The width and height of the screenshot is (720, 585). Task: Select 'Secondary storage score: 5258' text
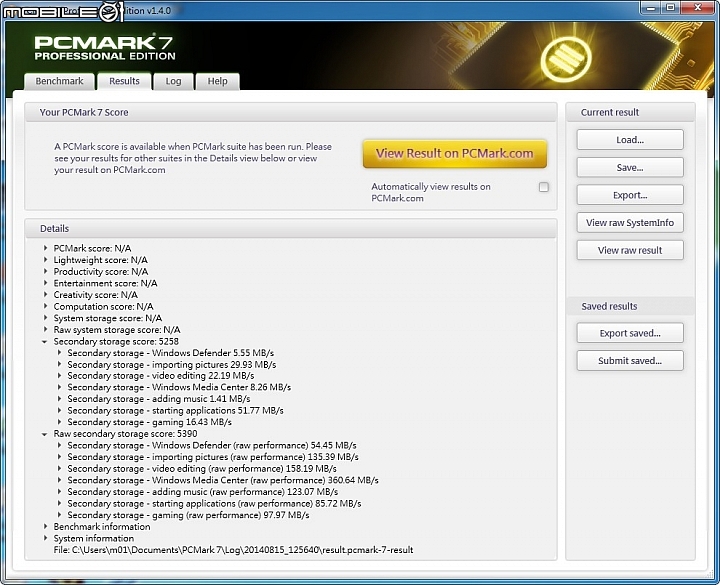point(116,342)
